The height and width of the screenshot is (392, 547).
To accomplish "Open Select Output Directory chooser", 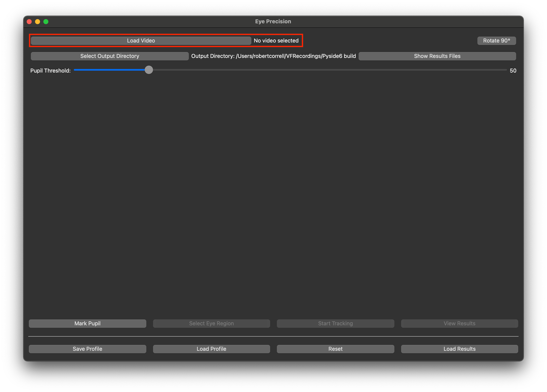I will coord(109,56).
